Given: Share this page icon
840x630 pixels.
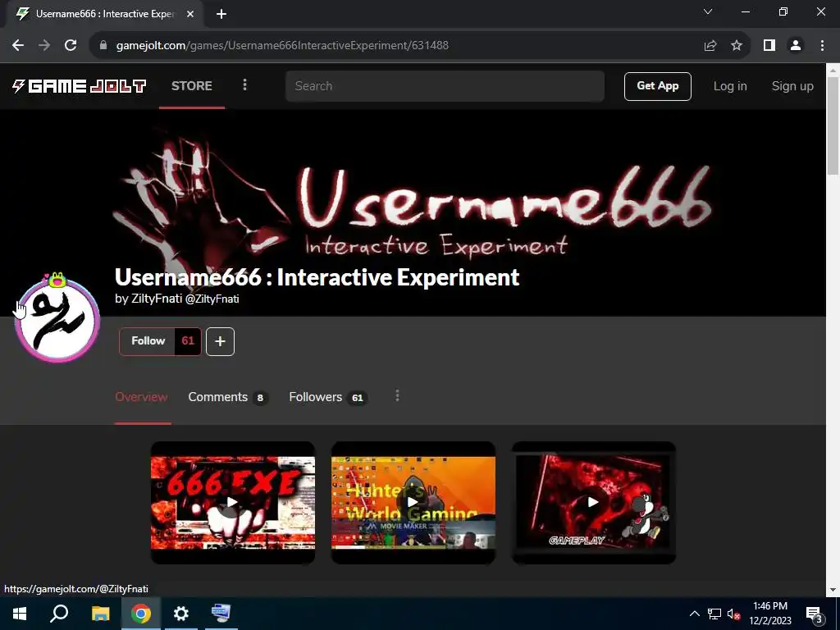Looking at the screenshot, I should [x=710, y=45].
